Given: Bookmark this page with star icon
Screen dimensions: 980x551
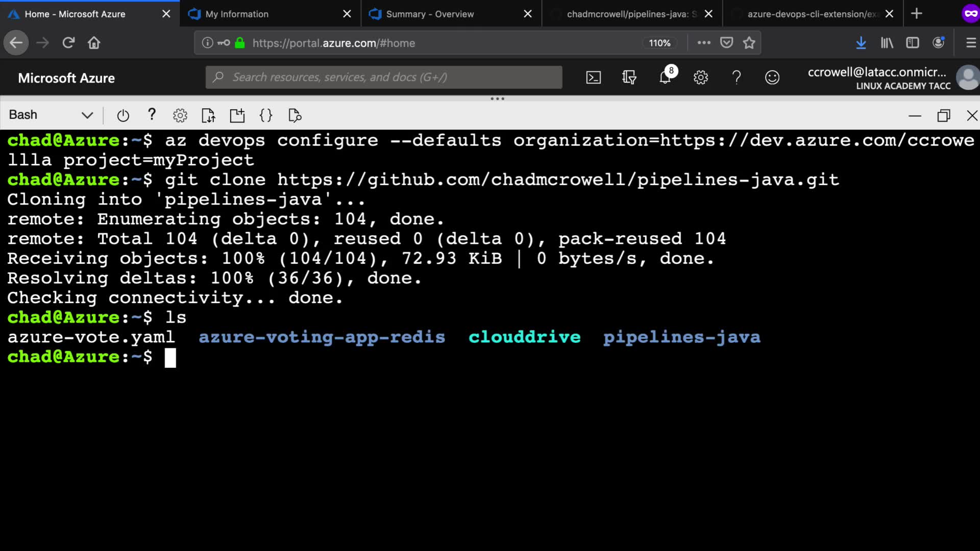Looking at the screenshot, I should tap(749, 43).
